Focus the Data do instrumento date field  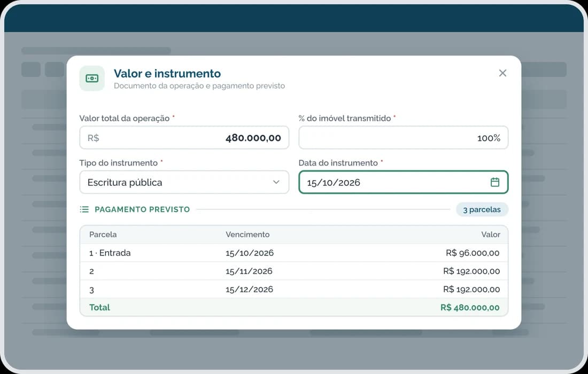click(x=404, y=182)
